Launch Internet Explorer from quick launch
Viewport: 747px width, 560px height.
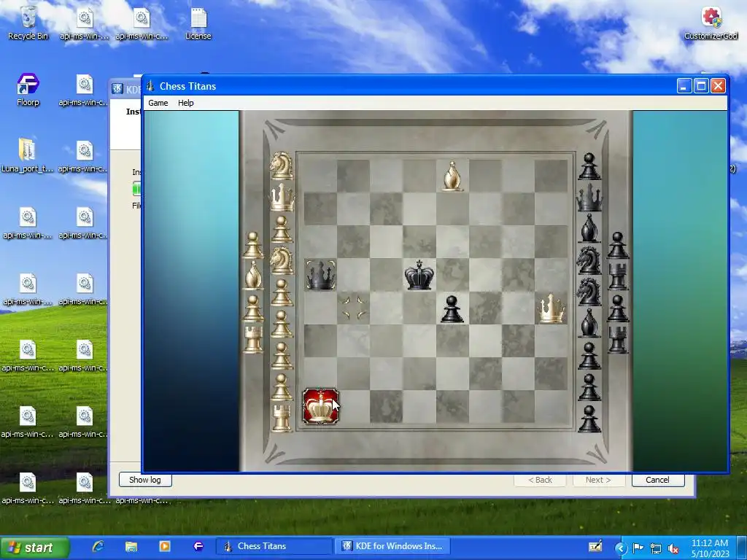[x=98, y=546]
